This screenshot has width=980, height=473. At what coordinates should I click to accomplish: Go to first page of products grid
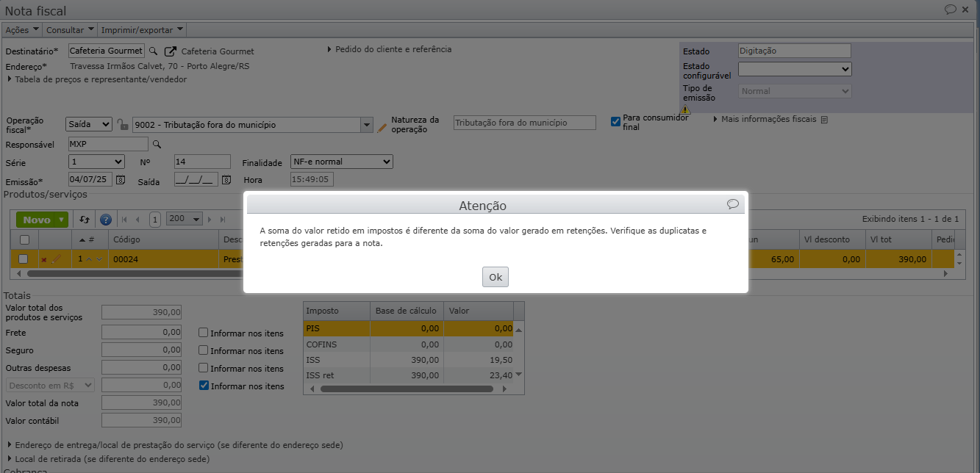(x=124, y=220)
